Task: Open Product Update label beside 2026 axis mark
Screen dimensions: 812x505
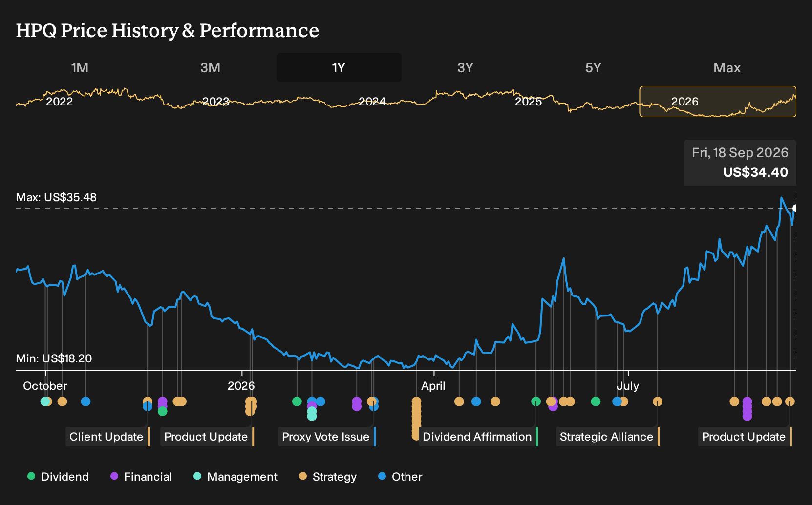Action: [207, 437]
